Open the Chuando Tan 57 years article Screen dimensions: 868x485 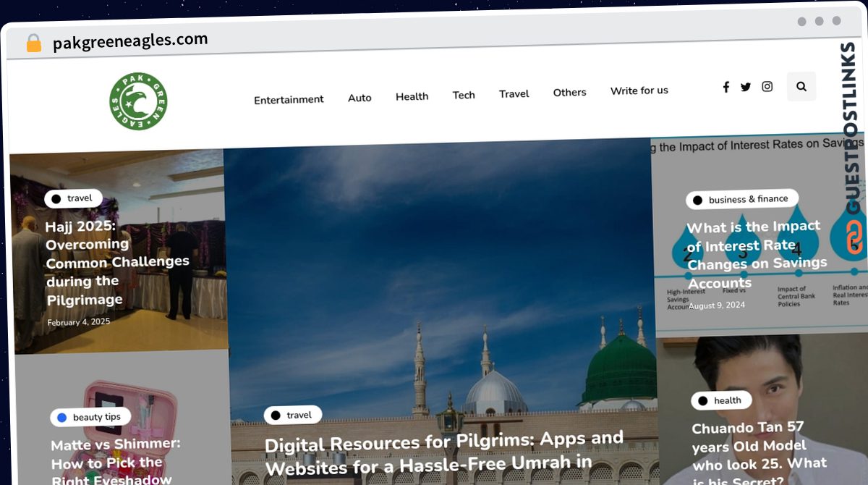(x=759, y=454)
